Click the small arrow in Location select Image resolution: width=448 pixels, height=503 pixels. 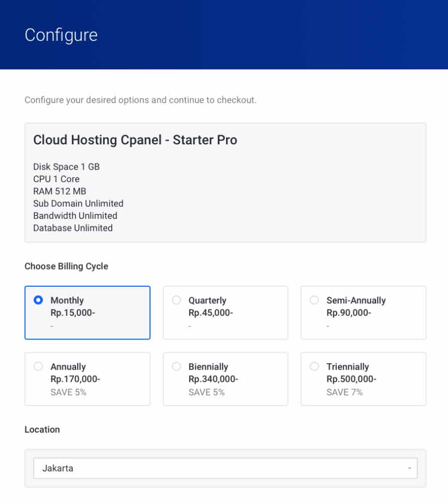409,468
